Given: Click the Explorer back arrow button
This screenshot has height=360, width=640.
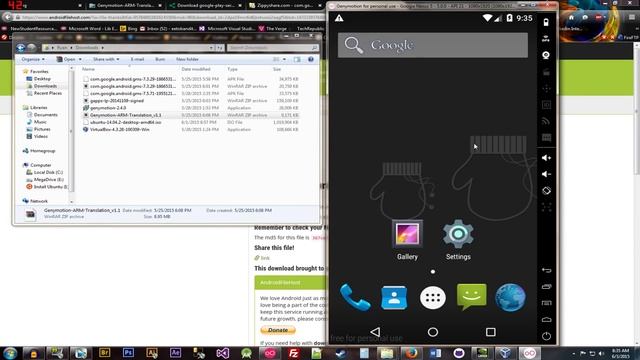Looking at the screenshot, I should coord(21,48).
